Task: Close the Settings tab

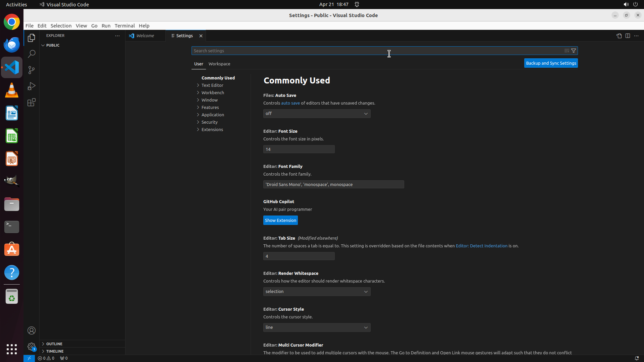Action: click(x=201, y=36)
